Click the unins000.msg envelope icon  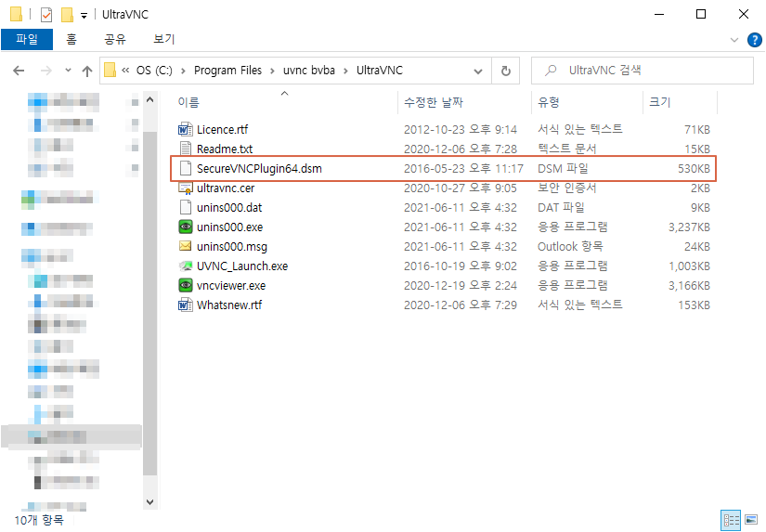pos(185,246)
